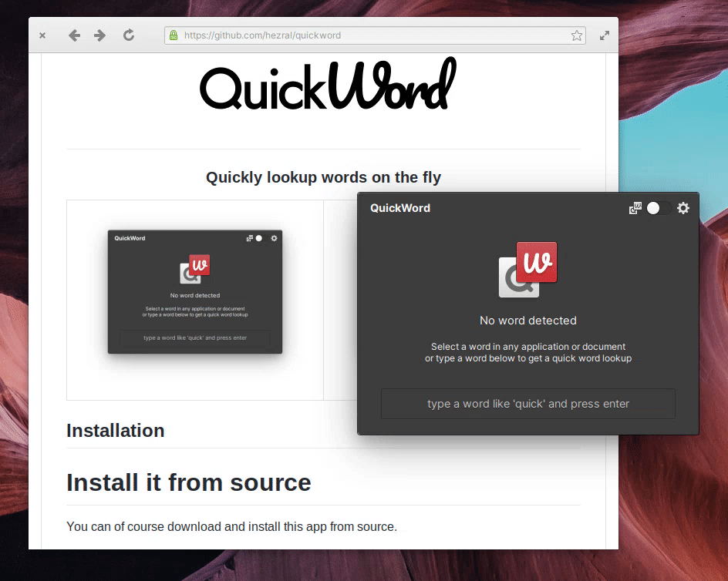Open QuickWord settings gear icon

click(683, 208)
